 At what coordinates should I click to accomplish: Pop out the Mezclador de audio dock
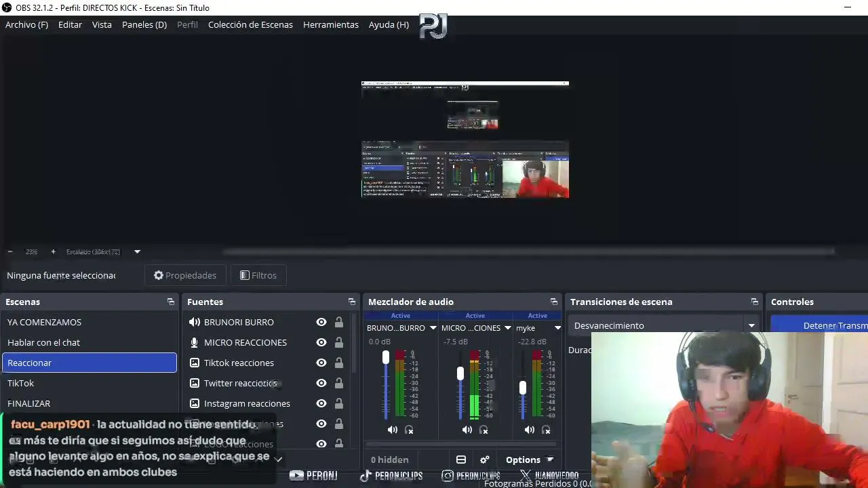[554, 302]
